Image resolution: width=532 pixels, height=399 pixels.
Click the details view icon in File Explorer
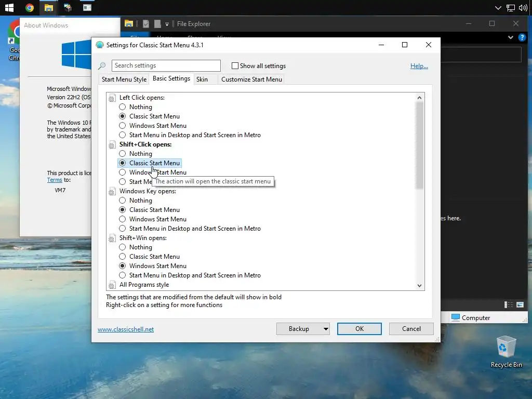coord(509,304)
